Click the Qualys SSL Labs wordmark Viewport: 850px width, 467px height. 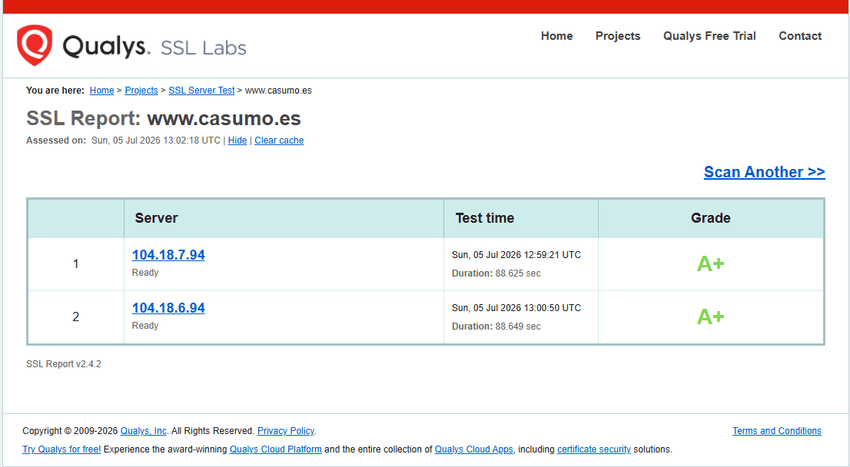point(154,47)
